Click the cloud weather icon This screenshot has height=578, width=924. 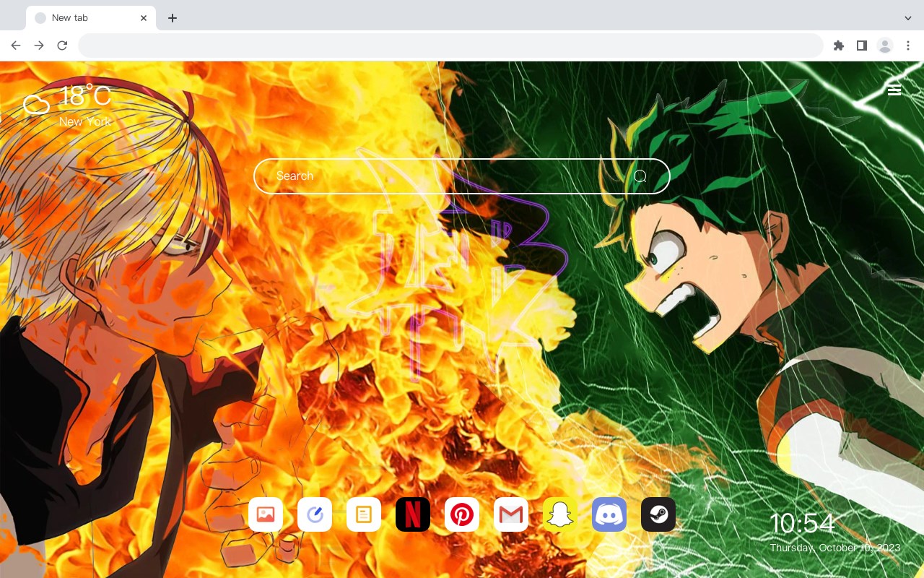[36, 105]
